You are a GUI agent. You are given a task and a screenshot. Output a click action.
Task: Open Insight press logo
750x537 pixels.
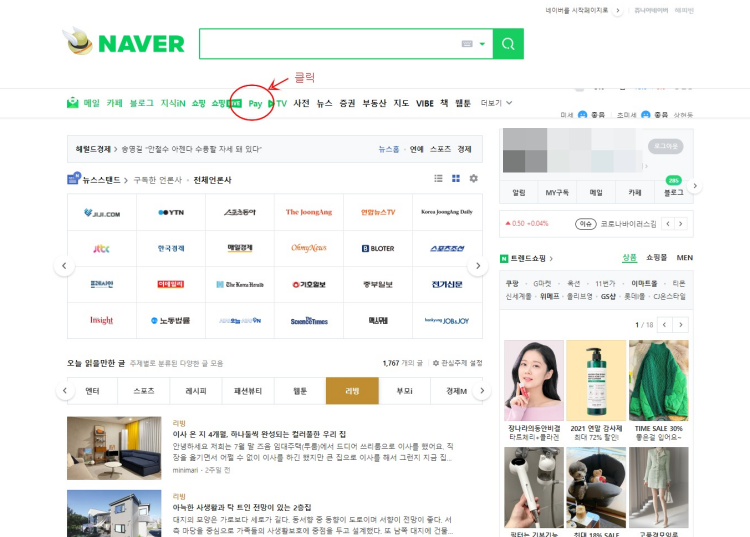pos(101,320)
